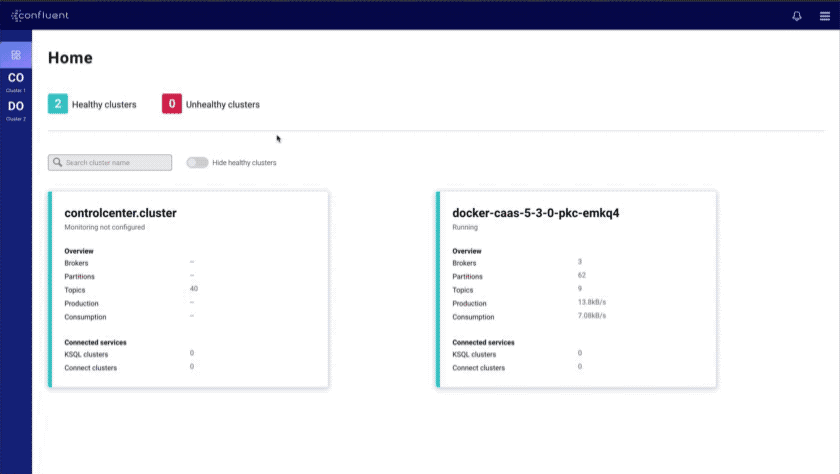Click Production label in controlcenter.cluster card
Viewport: 840px width, 474px height.
(81, 303)
